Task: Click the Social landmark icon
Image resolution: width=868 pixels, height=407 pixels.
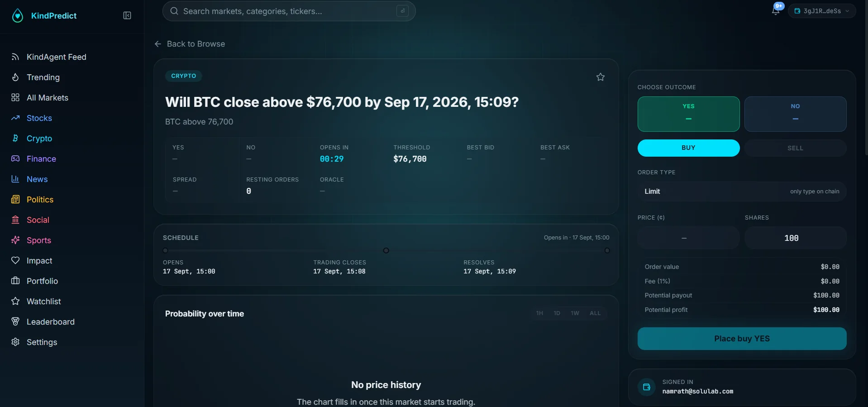Action: [x=15, y=220]
